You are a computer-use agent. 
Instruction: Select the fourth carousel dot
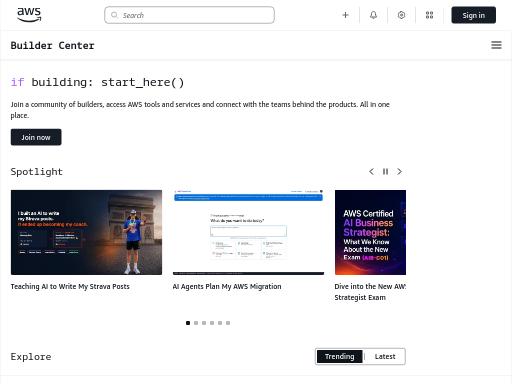pos(212,323)
